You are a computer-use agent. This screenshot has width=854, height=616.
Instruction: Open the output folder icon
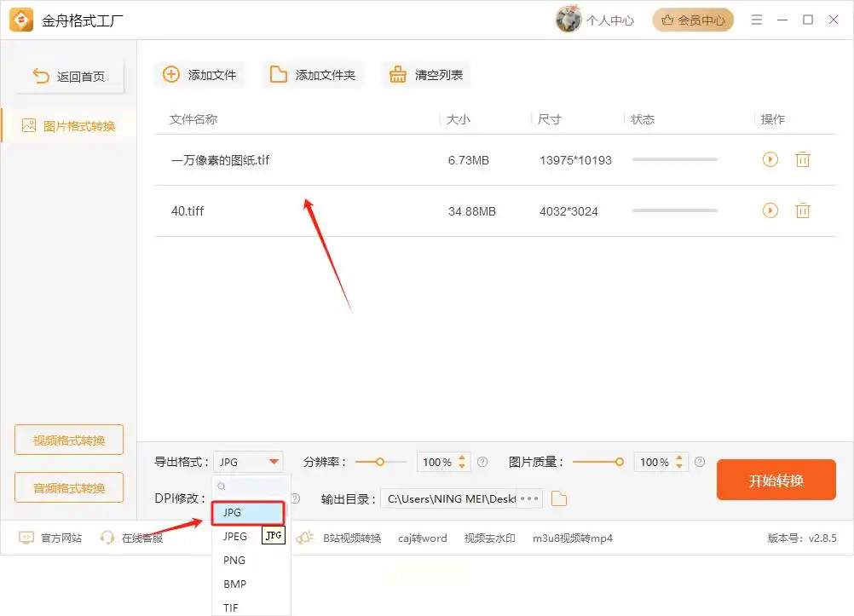559,498
